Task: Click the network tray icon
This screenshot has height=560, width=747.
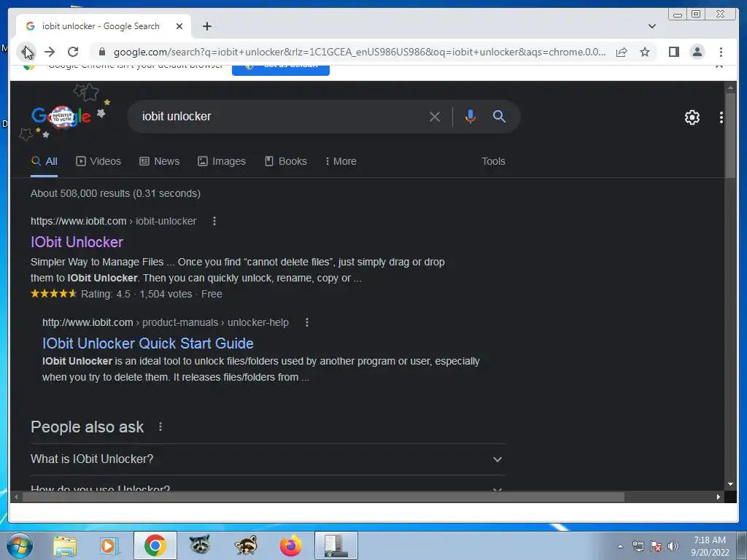Action: [638, 546]
